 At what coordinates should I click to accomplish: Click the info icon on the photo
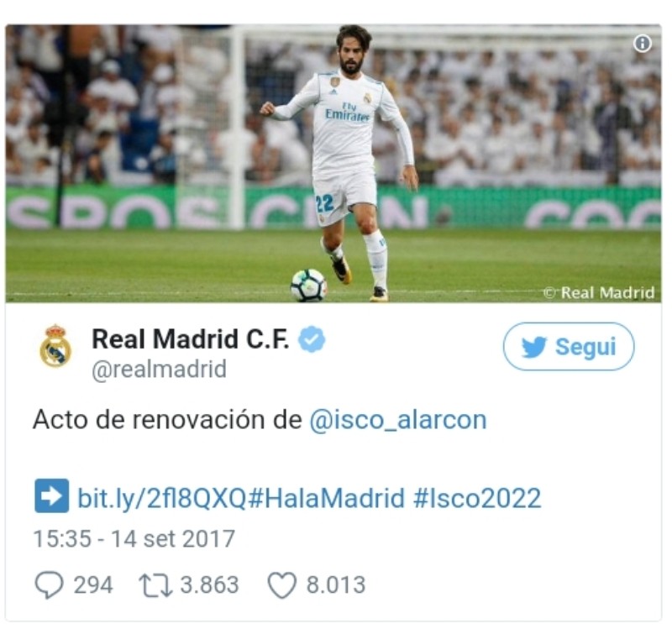pyautogui.click(x=642, y=44)
